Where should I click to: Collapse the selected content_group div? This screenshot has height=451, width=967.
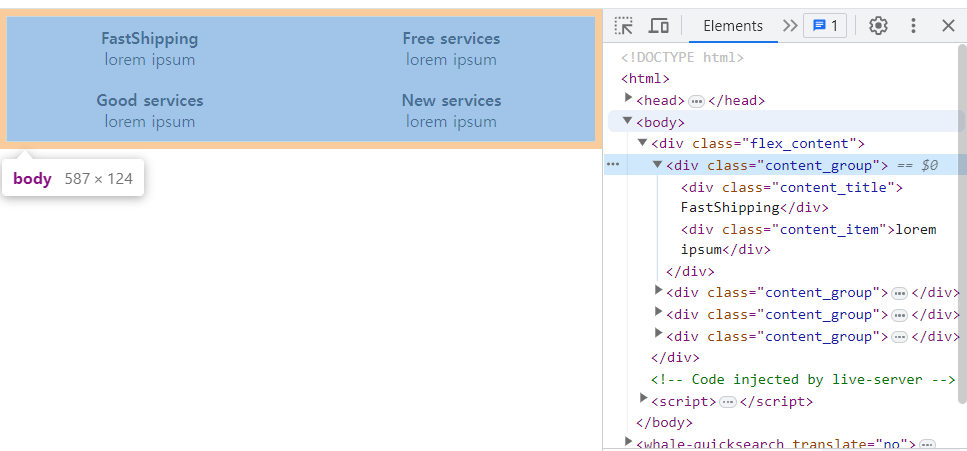[x=657, y=165]
